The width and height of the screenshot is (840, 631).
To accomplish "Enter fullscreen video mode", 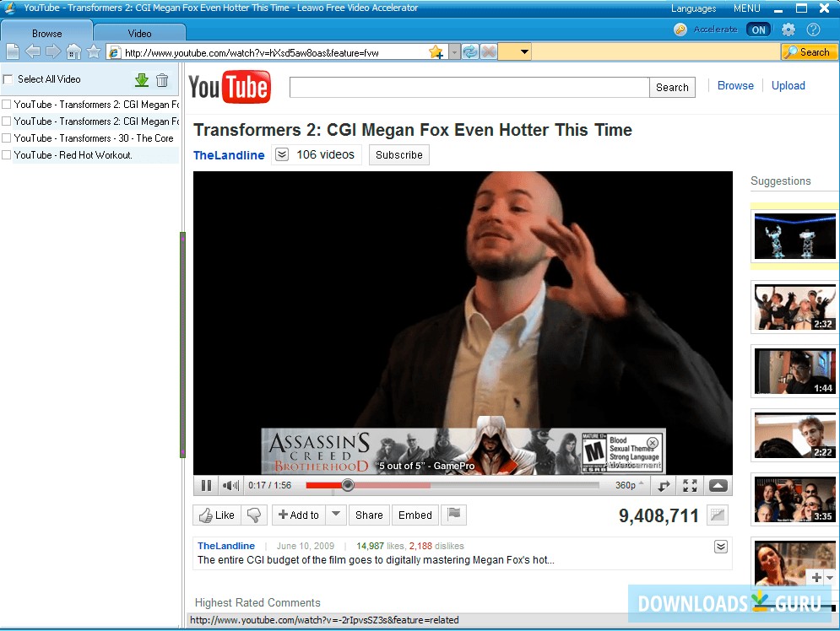I will (690, 485).
